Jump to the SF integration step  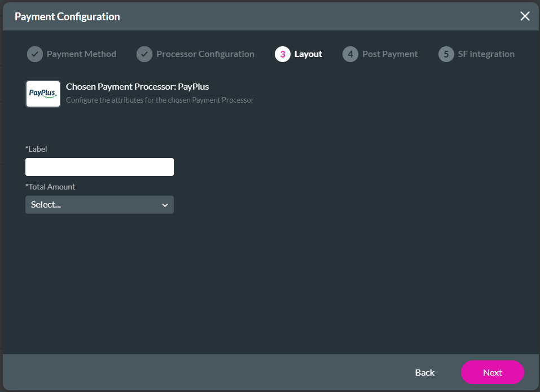486,54
